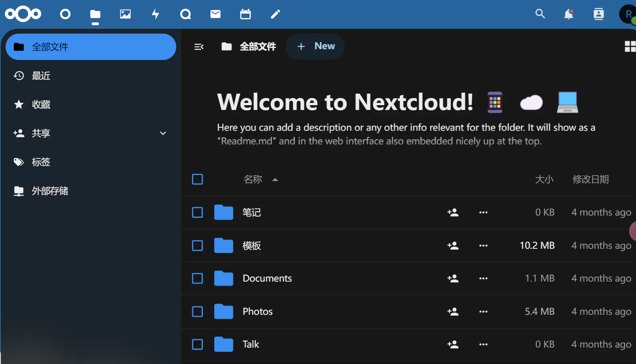
Task: Sort by 修改日期 column header
Action: pyautogui.click(x=591, y=179)
